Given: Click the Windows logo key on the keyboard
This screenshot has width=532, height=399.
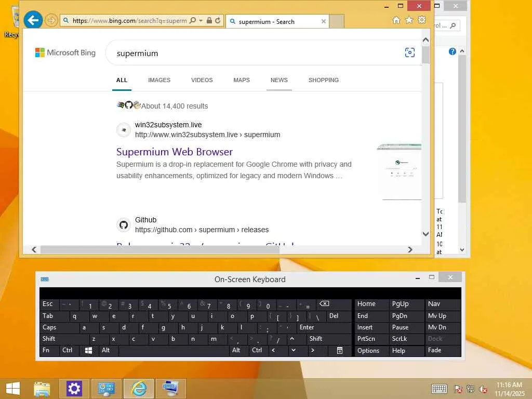Looking at the screenshot, I should coord(88,351).
